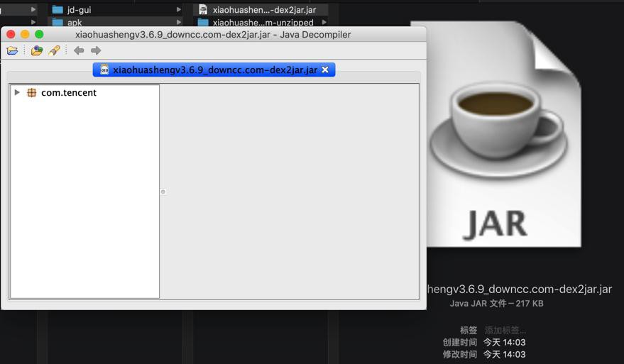Click the Search rocket icon

[54, 50]
